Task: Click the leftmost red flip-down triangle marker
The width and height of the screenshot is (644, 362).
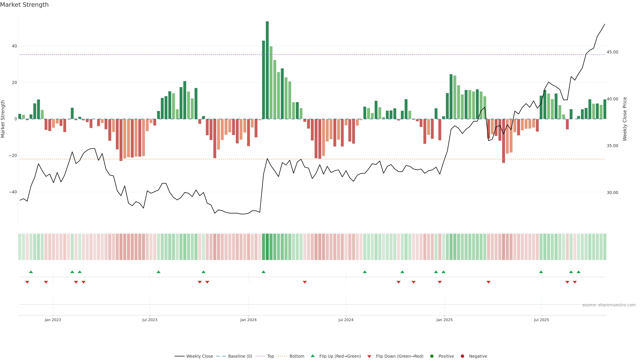Action: [x=27, y=282]
